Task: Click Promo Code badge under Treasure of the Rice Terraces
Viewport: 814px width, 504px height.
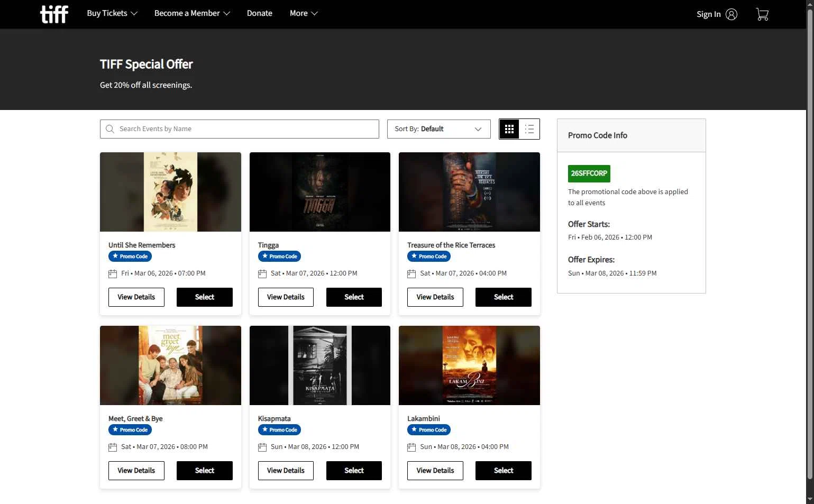Action: (x=429, y=256)
